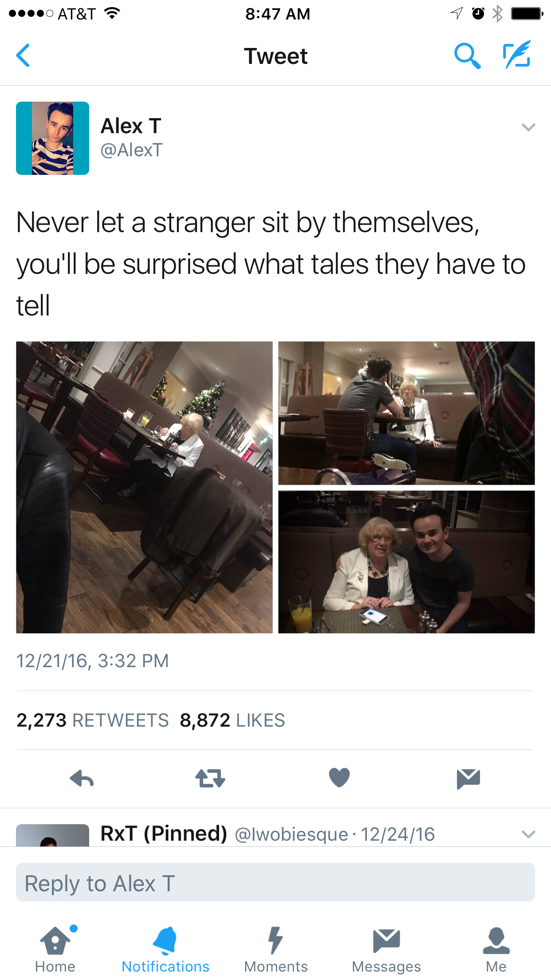Open the chevron menu on RxT's reply
Viewport: 551px width, 980px height.
pyautogui.click(x=528, y=834)
